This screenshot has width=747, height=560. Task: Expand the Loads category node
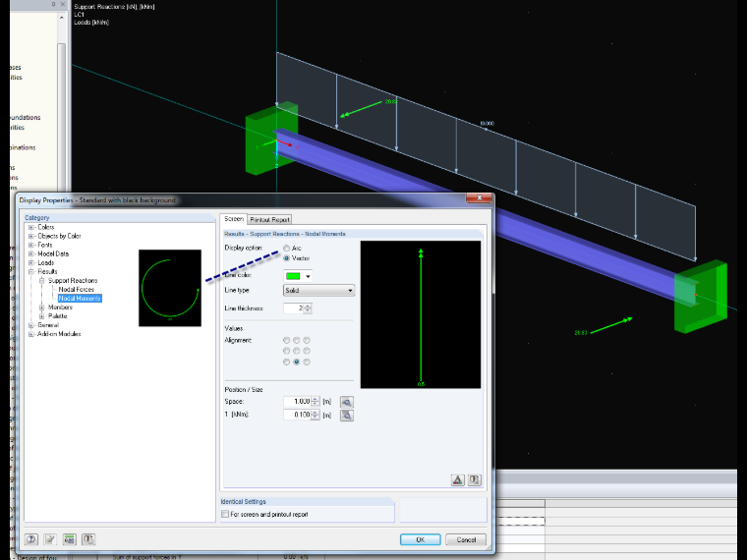click(x=31, y=263)
